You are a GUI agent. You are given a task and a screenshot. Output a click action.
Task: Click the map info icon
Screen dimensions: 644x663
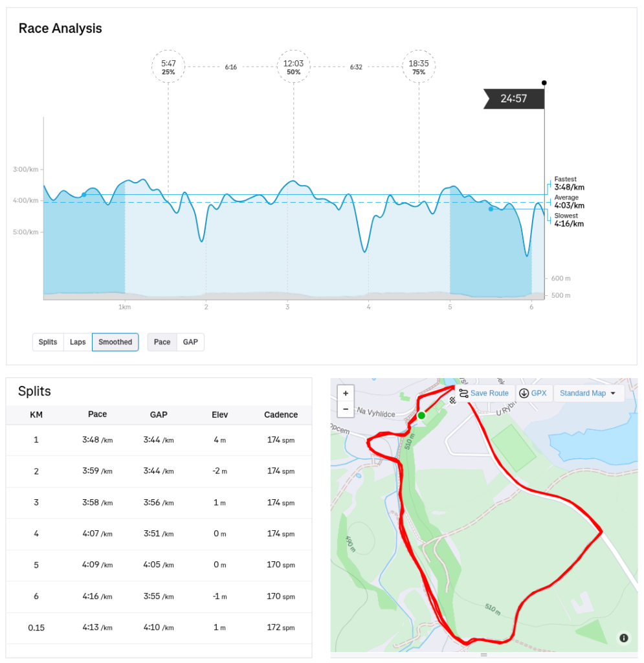click(x=624, y=638)
